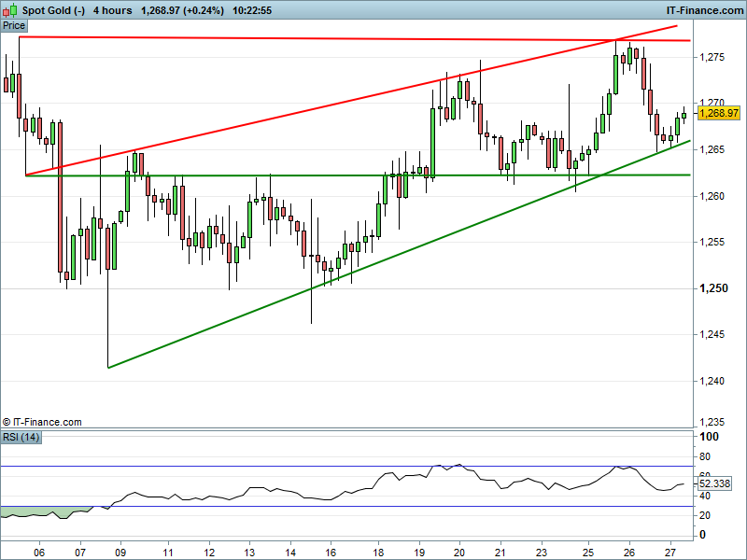Click the 1,255 price axis label
This screenshot has height=560, width=747.
(712, 243)
